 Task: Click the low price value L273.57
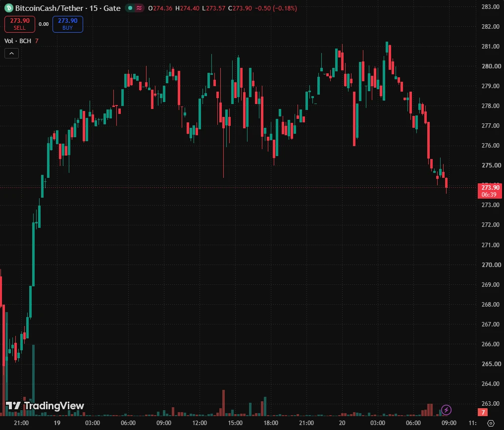tap(214, 8)
